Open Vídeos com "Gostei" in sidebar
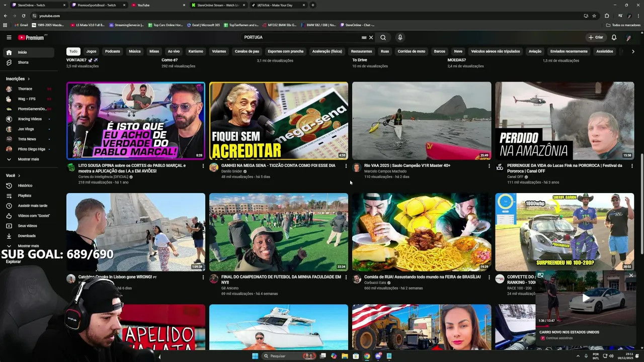 pos(29,216)
